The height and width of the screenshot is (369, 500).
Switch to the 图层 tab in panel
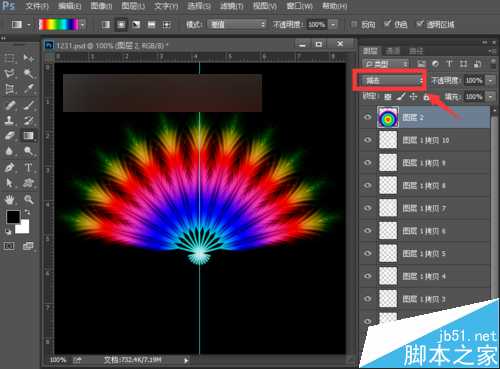coord(370,51)
